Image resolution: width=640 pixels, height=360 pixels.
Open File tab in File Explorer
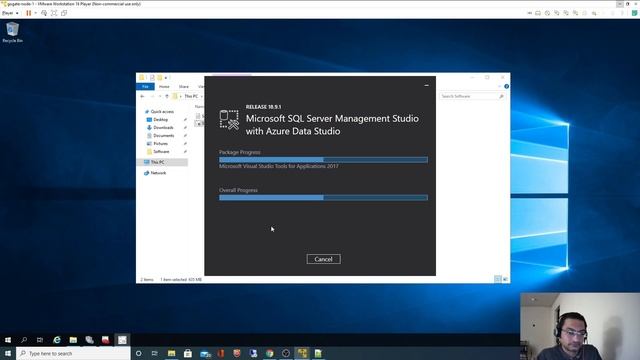(x=145, y=87)
